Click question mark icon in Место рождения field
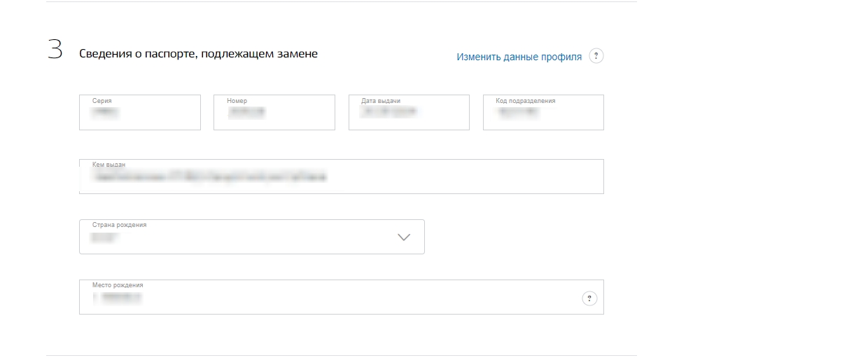The height and width of the screenshot is (358, 868). [x=589, y=299]
